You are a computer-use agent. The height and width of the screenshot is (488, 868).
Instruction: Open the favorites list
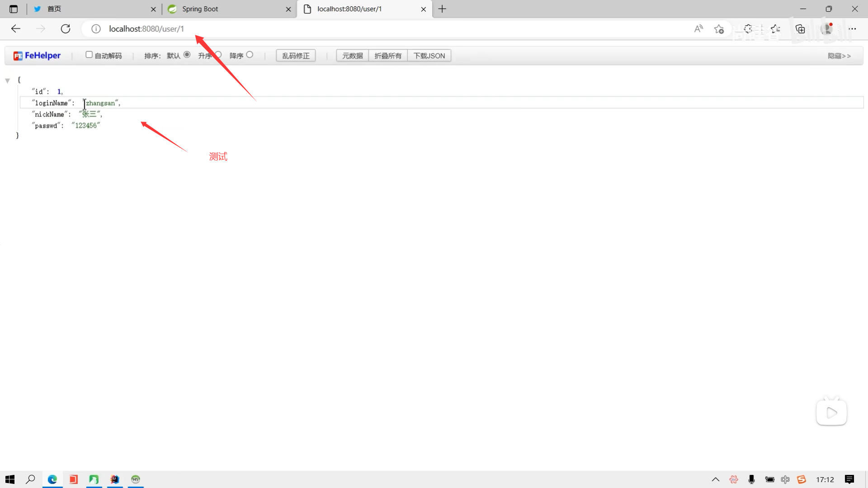pyautogui.click(x=776, y=29)
